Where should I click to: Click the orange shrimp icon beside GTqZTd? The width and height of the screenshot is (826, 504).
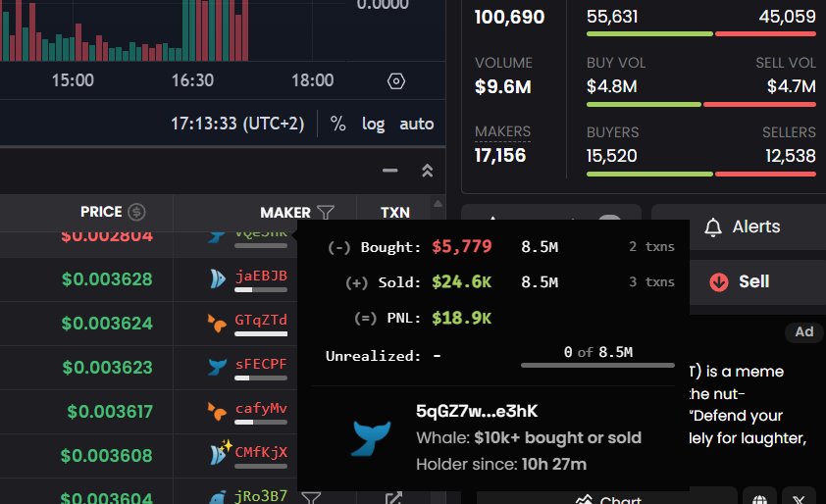click(x=217, y=323)
